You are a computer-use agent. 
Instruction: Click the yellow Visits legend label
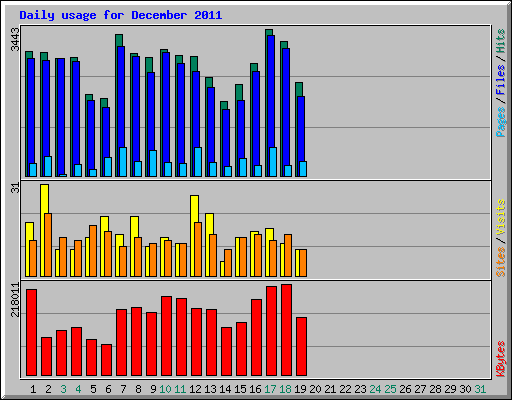pyautogui.click(x=500, y=217)
